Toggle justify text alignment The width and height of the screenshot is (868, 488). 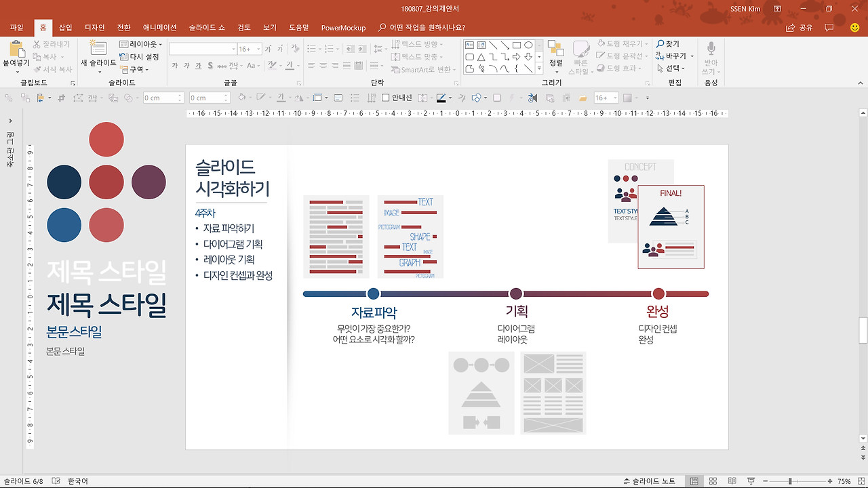[347, 66]
